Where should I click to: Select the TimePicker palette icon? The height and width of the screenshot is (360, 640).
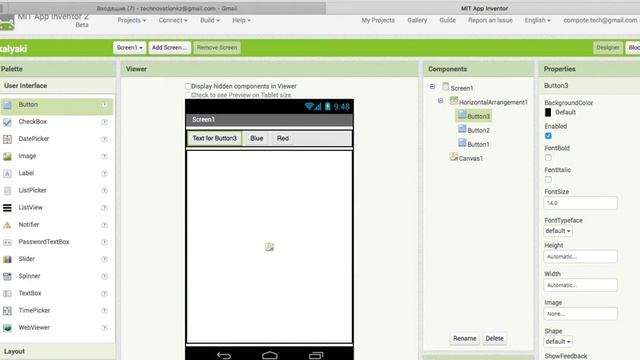[7, 311]
